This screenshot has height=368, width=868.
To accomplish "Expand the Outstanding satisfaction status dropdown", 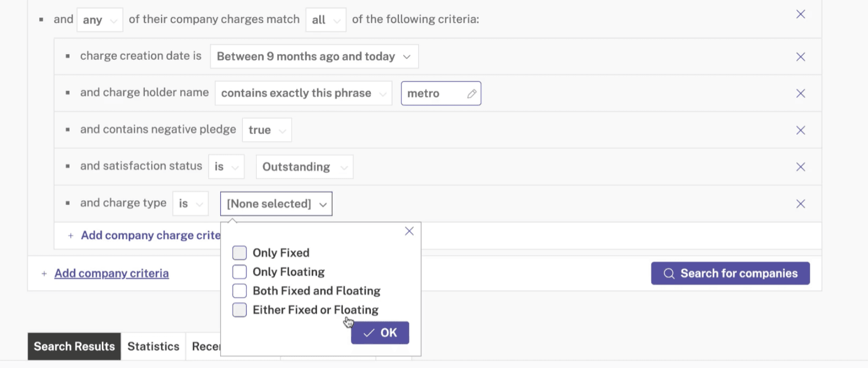I will point(304,167).
